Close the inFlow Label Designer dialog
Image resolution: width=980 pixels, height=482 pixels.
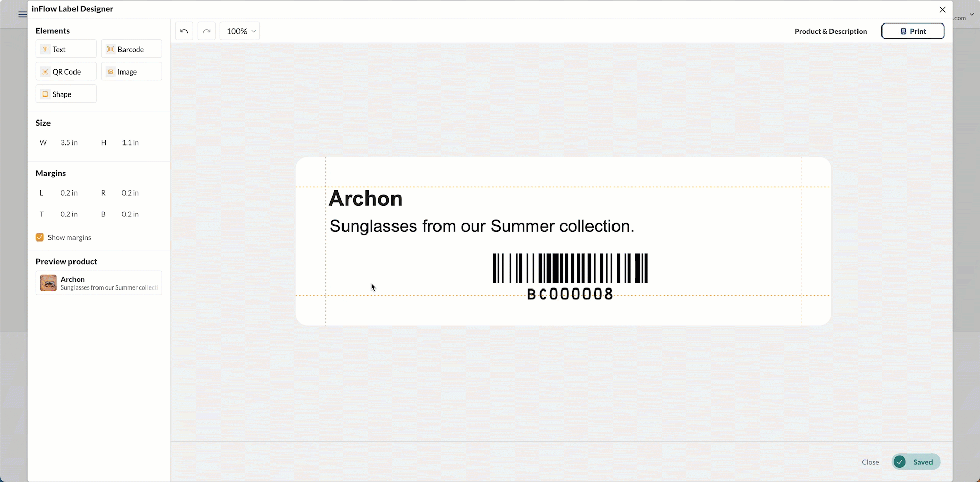point(942,9)
